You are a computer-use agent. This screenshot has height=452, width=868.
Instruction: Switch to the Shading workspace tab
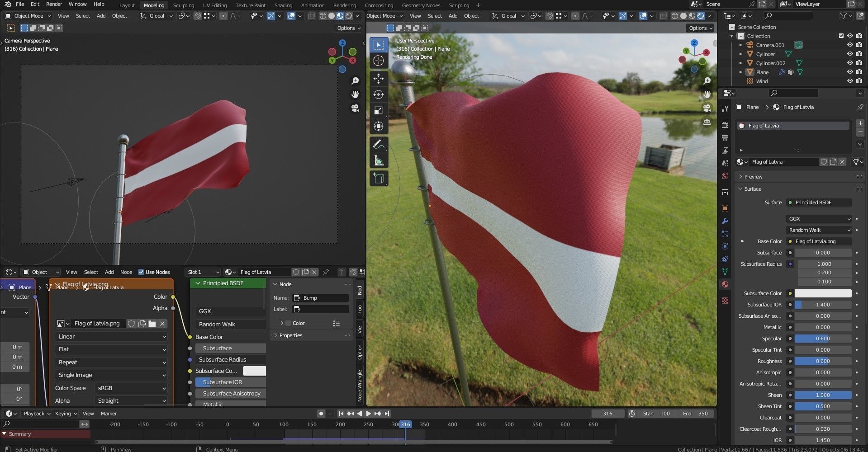click(x=283, y=5)
